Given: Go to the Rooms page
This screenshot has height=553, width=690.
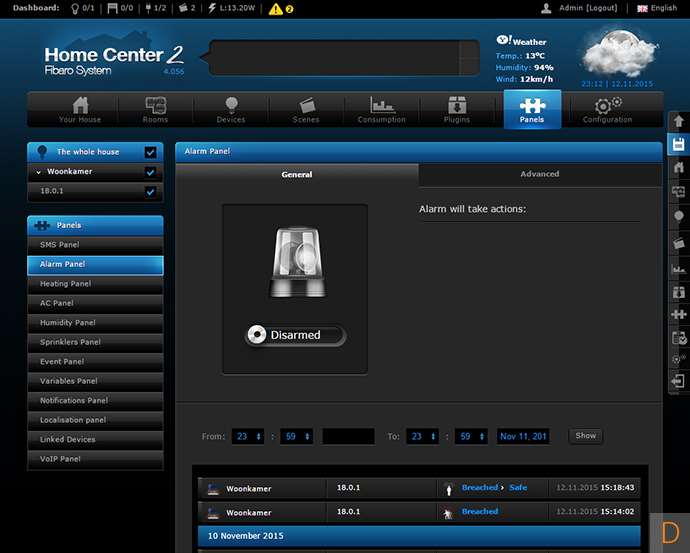Looking at the screenshot, I should click(155, 109).
